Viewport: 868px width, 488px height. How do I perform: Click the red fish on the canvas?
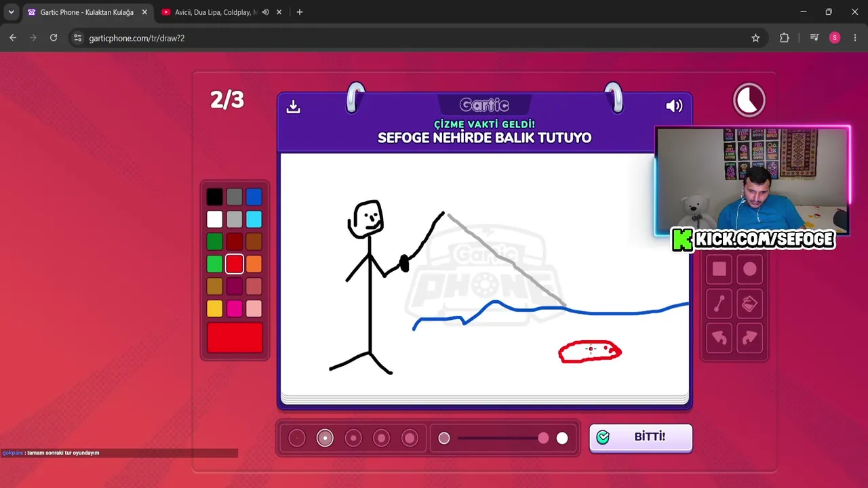coord(590,352)
